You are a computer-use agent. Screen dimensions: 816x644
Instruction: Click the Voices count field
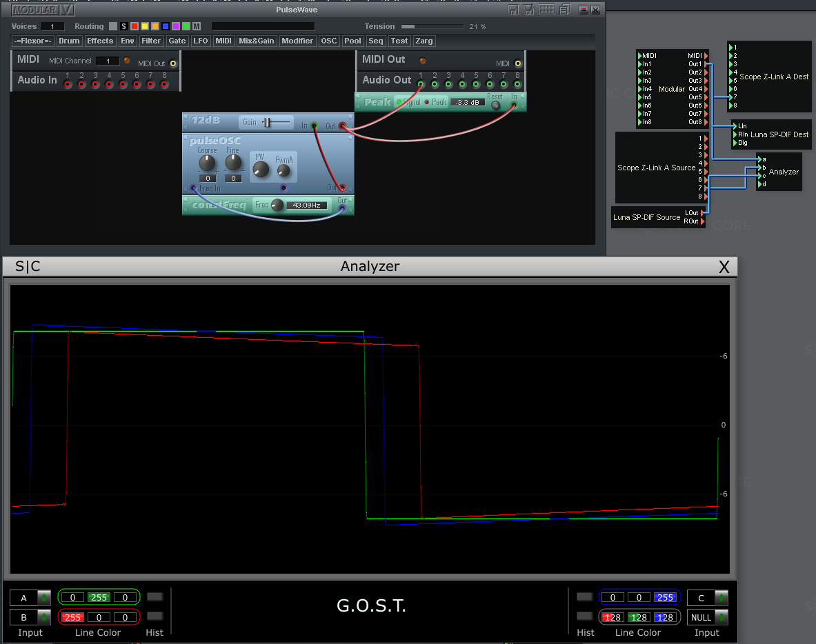tap(52, 26)
